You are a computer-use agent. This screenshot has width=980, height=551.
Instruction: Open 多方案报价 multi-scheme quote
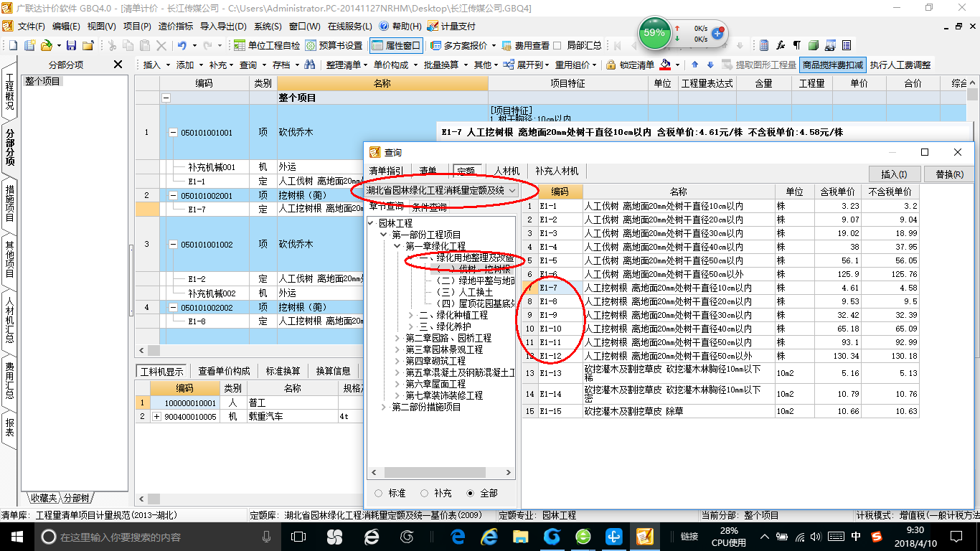(459, 45)
